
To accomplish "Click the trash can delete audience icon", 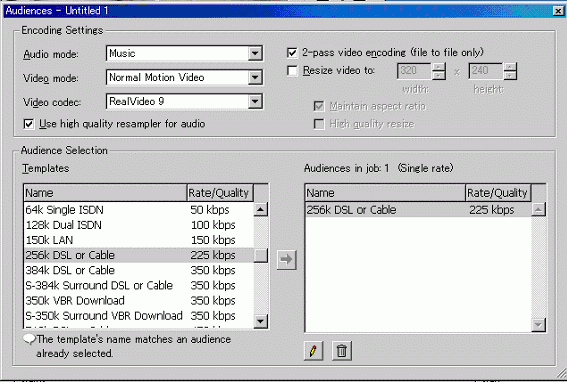I will coord(342,351).
